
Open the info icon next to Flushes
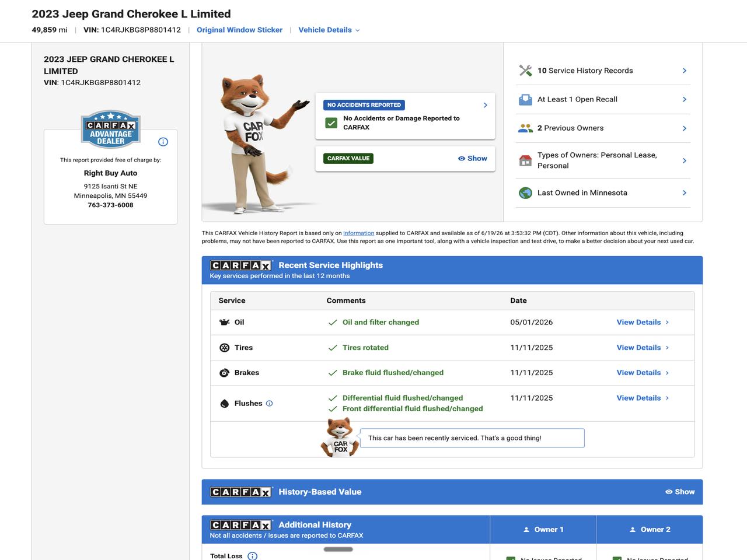click(x=269, y=404)
